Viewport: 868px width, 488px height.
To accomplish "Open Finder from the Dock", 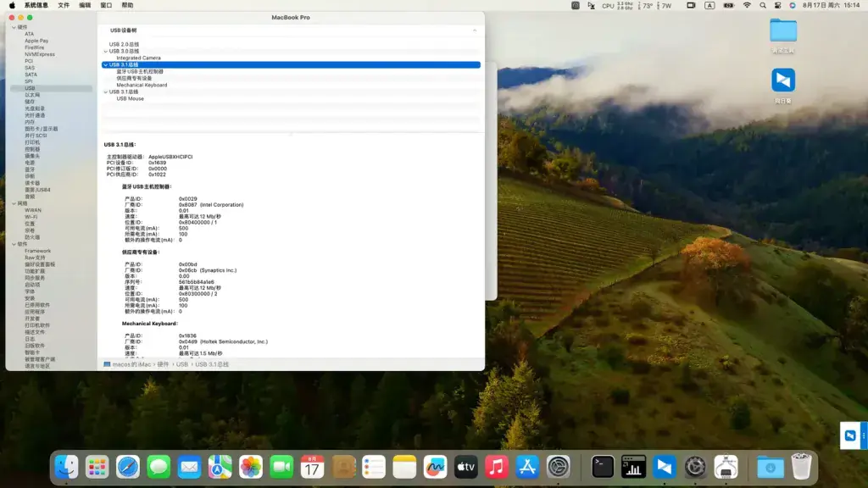I will [x=66, y=467].
